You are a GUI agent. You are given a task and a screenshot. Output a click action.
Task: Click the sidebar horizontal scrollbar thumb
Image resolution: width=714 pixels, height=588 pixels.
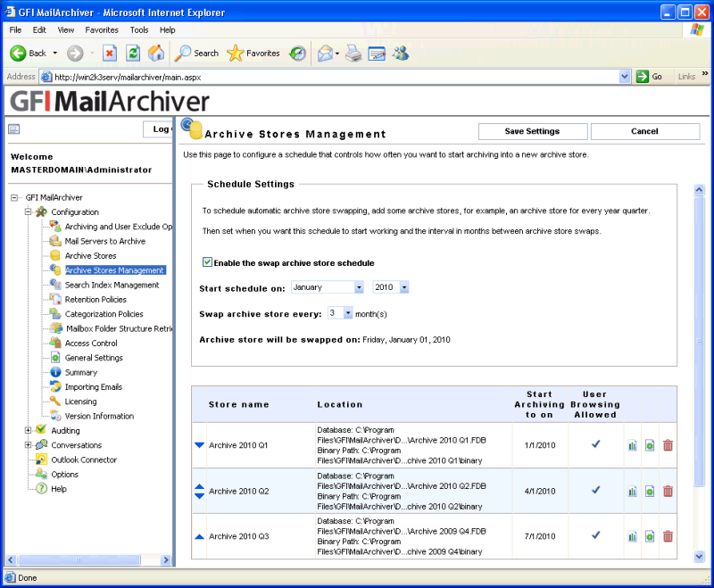79,559
